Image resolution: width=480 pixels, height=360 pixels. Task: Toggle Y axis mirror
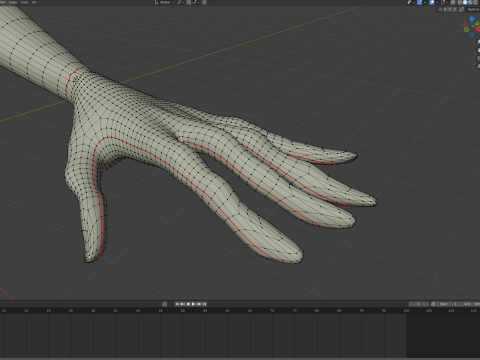point(450,9)
